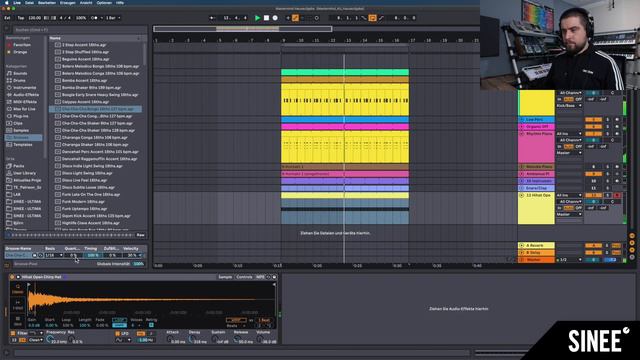Select the tempo field showing 120.00

[35, 18]
